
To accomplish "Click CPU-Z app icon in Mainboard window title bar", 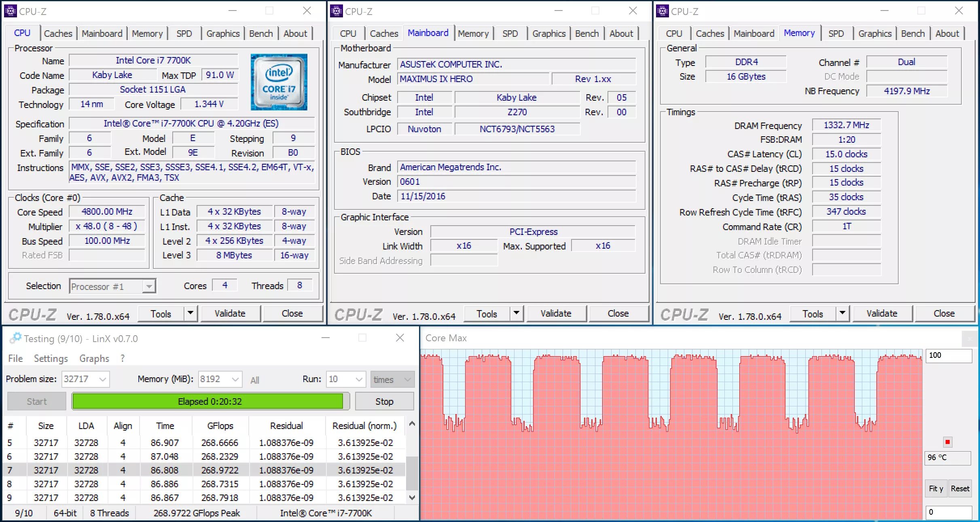I will coord(336,11).
